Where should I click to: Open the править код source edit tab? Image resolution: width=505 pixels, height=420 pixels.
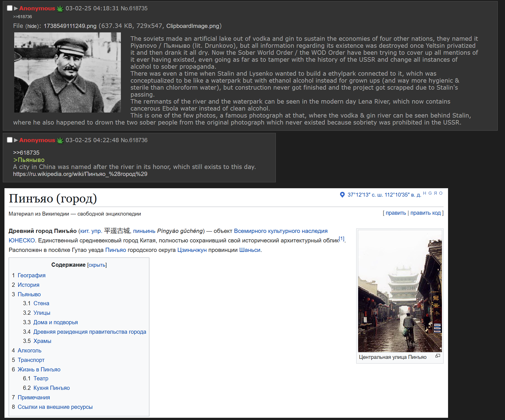(425, 213)
